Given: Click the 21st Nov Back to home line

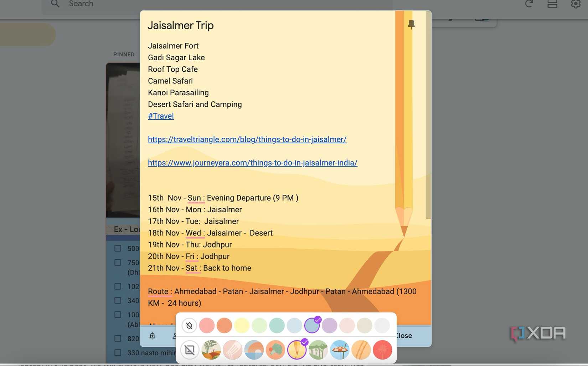Looking at the screenshot, I should [200, 268].
